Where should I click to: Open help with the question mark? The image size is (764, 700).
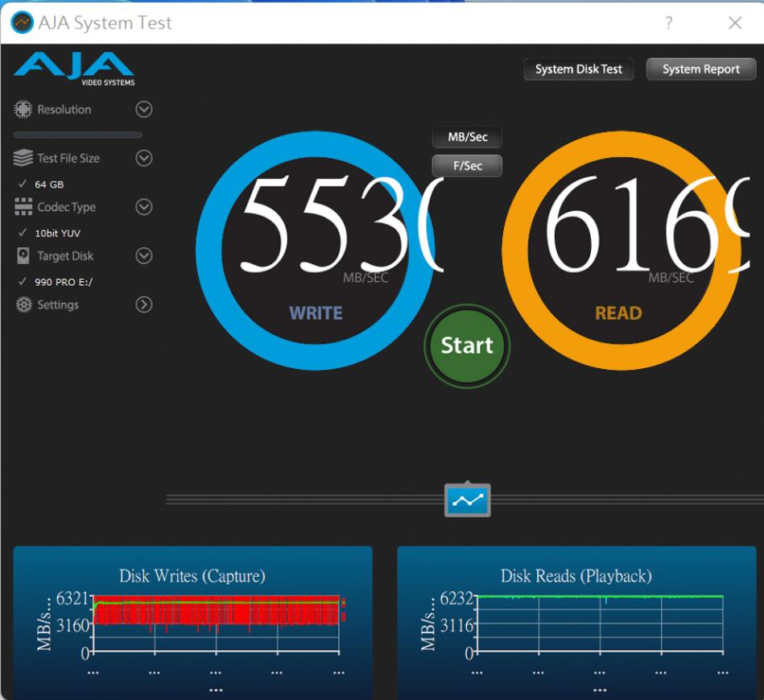[x=669, y=23]
